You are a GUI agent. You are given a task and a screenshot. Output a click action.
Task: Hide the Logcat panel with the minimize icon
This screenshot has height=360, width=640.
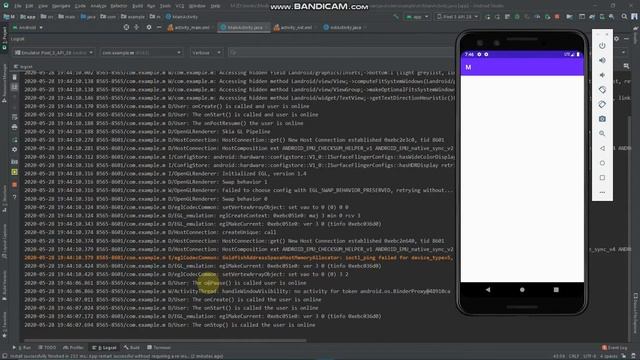pos(626,39)
